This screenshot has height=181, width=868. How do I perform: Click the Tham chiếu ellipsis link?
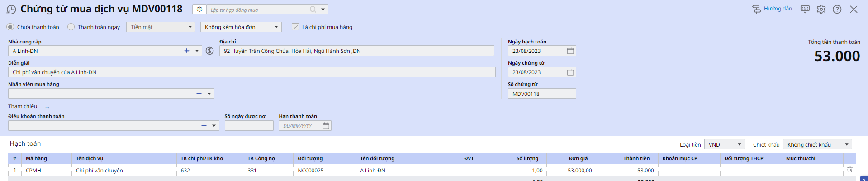click(47, 107)
